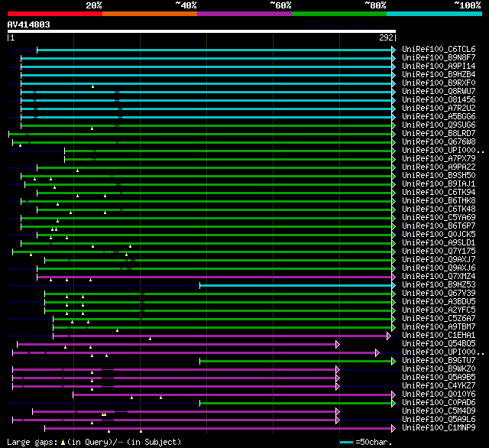
Task: Click the UniRef100_B9SH50 label
Action: (439, 176)
